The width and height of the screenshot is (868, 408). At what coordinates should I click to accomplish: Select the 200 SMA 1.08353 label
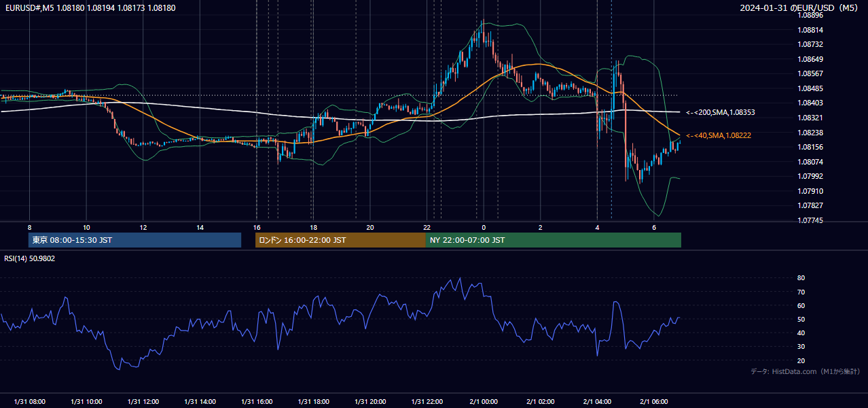pyautogui.click(x=720, y=112)
